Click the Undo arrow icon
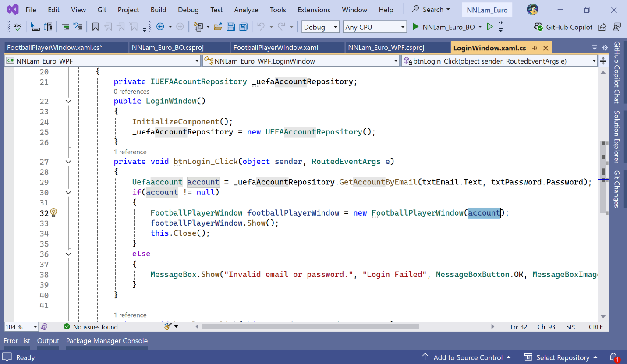Viewport: 627px width, 364px height. (x=261, y=27)
